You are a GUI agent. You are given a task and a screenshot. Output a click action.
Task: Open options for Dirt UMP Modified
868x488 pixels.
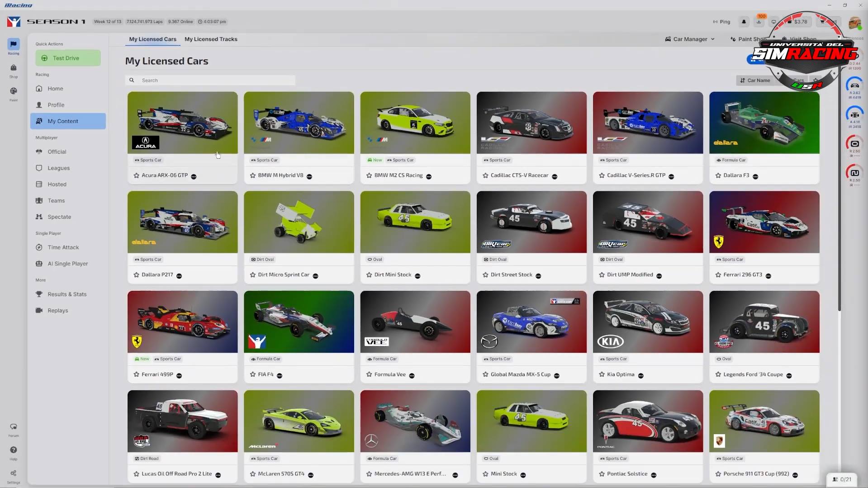[x=659, y=276]
